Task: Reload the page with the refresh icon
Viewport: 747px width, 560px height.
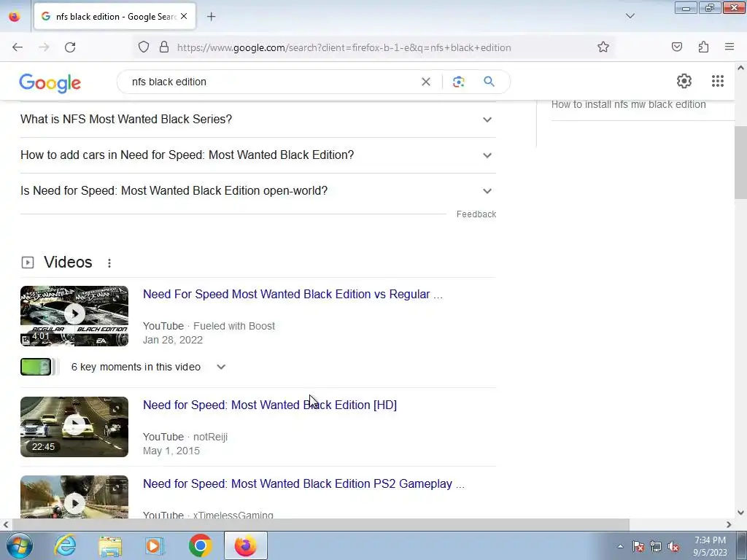Action: click(x=70, y=47)
